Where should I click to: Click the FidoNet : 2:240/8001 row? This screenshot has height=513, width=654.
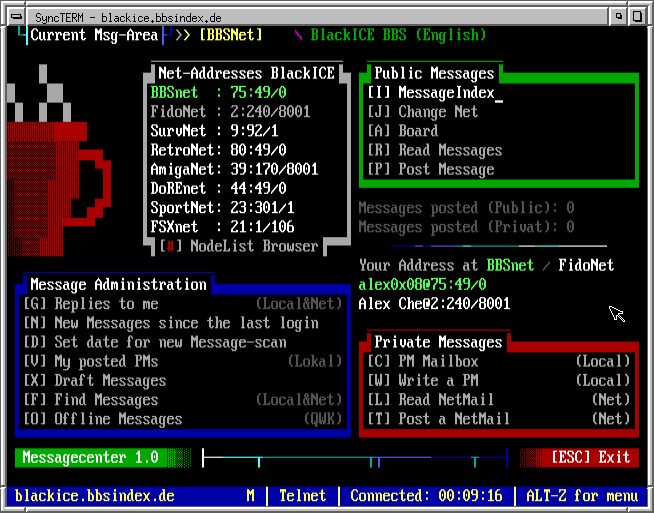click(231, 112)
